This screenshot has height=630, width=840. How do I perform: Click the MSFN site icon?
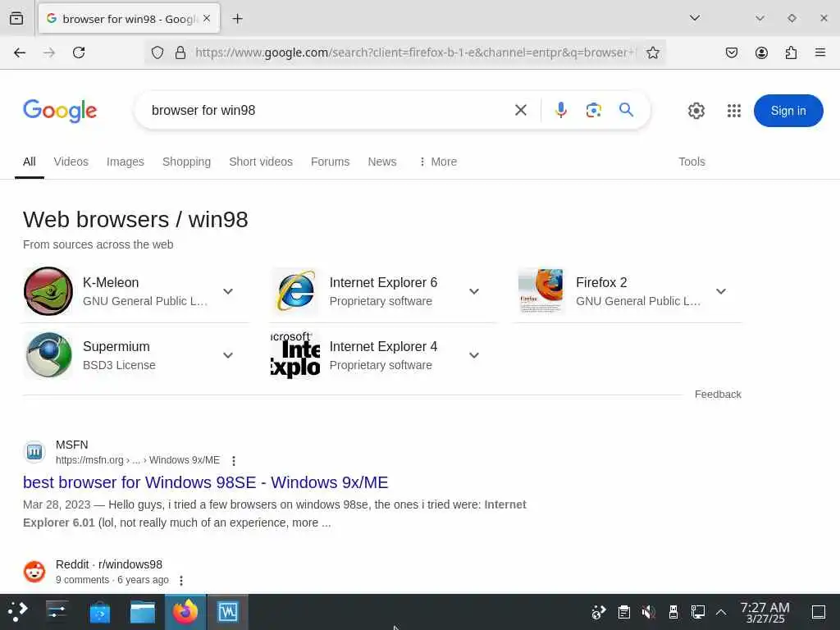34,452
